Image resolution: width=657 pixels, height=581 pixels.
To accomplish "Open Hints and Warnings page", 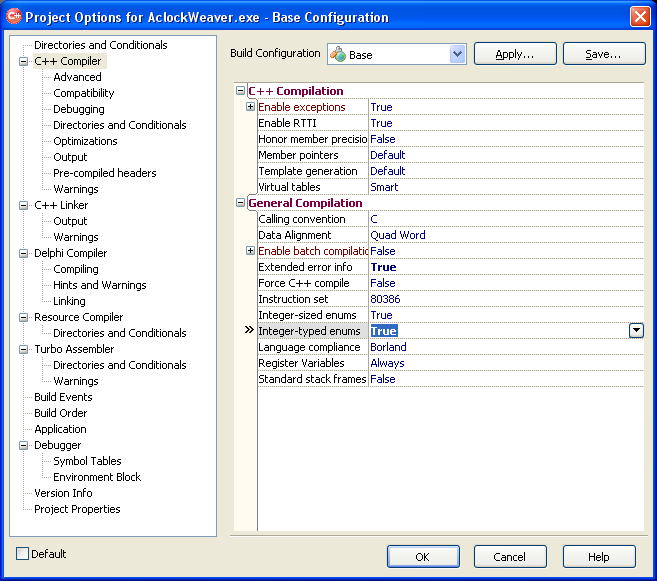I will pyautogui.click(x=100, y=285).
